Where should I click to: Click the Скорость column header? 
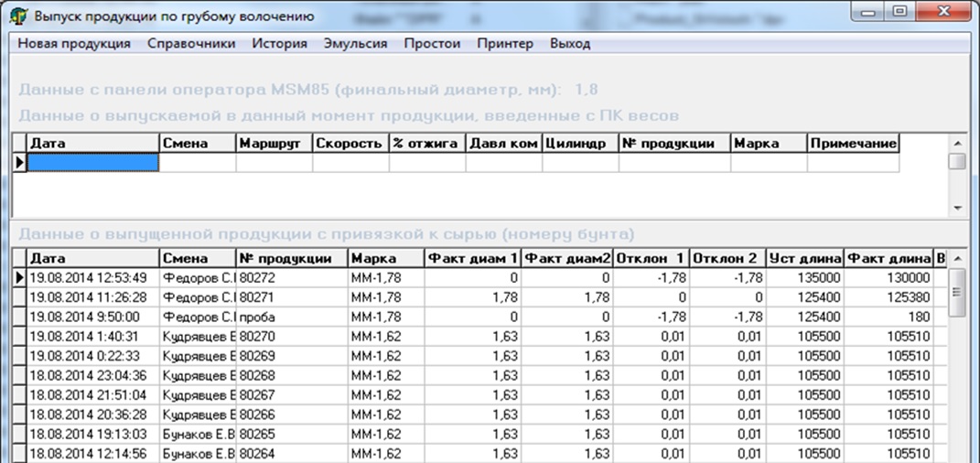350,143
